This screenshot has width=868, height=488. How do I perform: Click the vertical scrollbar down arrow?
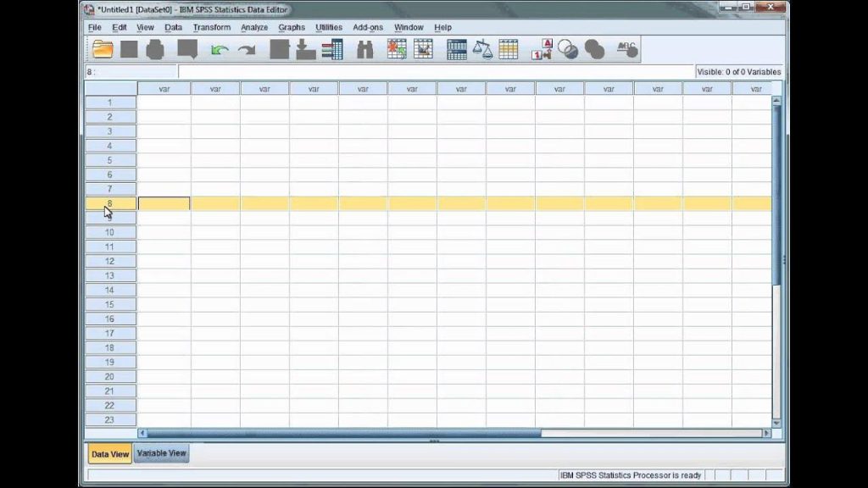tap(776, 424)
